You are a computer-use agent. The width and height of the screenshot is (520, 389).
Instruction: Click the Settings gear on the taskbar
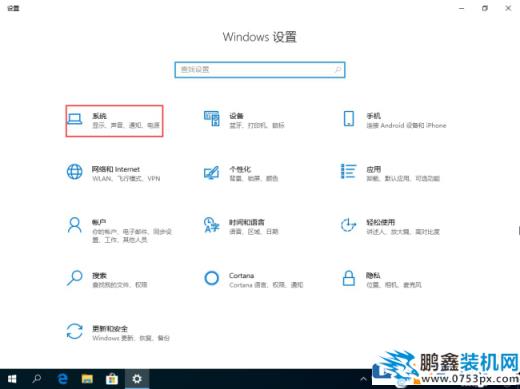tap(137, 379)
